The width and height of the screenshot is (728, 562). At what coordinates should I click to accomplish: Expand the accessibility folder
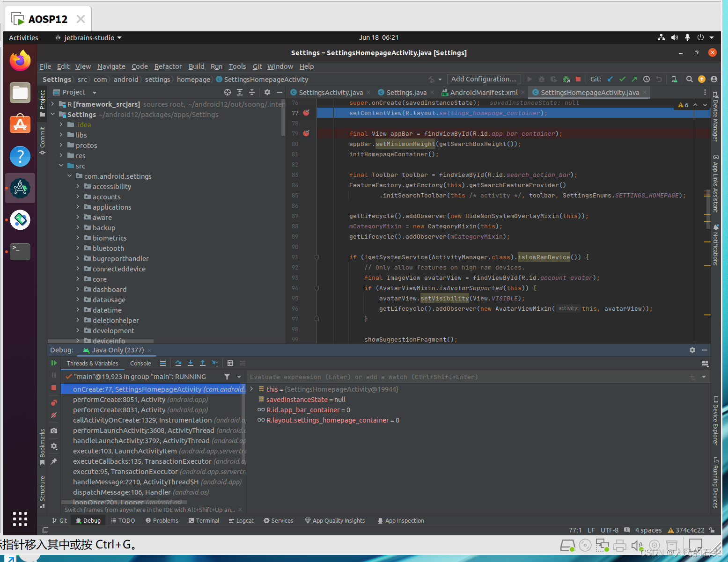pyautogui.click(x=78, y=186)
